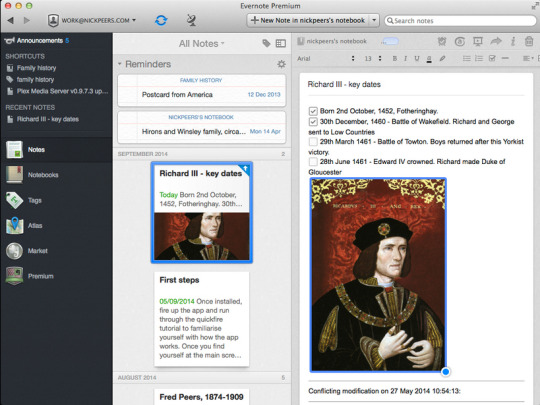Go forward with the right arrow
This screenshot has width=540, height=405.
pyautogui.click(x=27, y=20)
